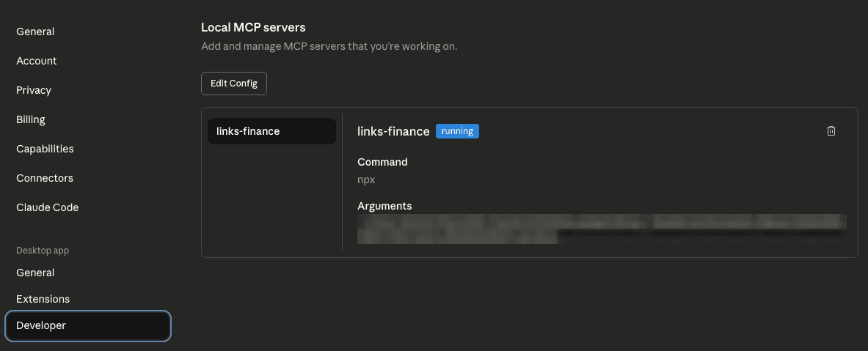
Task: Open the Connectors page
Action: coord(45,178)
